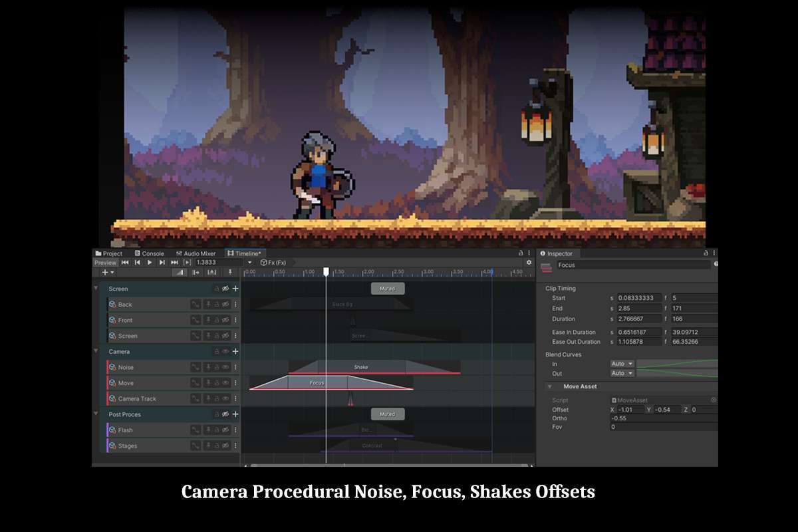Add a track to Post Proces group
This screenshot has width=798, height=532.
tap(235, 414)
